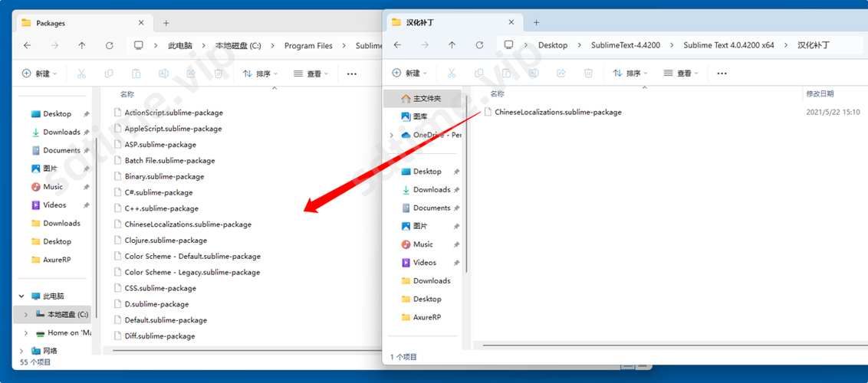Click Copy icon in Packages window toolbar
The width and height of the screenshot is (868, 383).
[x=109, y=74]
